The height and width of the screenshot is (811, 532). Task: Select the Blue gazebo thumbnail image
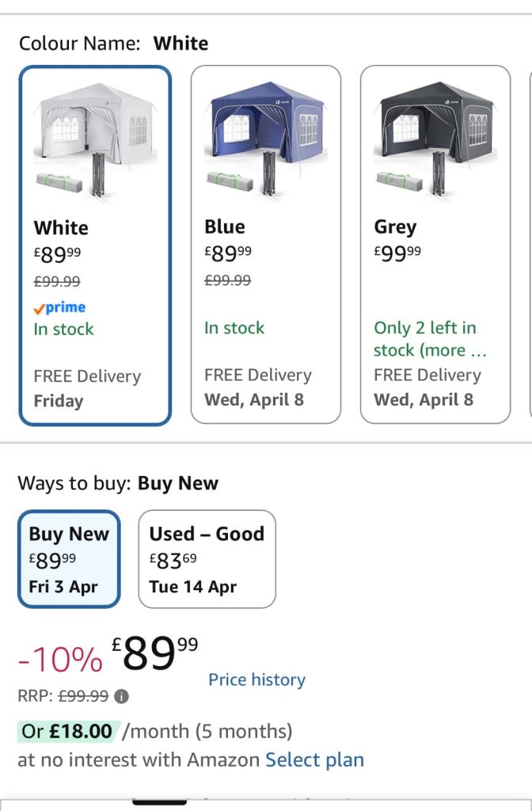[x=265, y=140]
